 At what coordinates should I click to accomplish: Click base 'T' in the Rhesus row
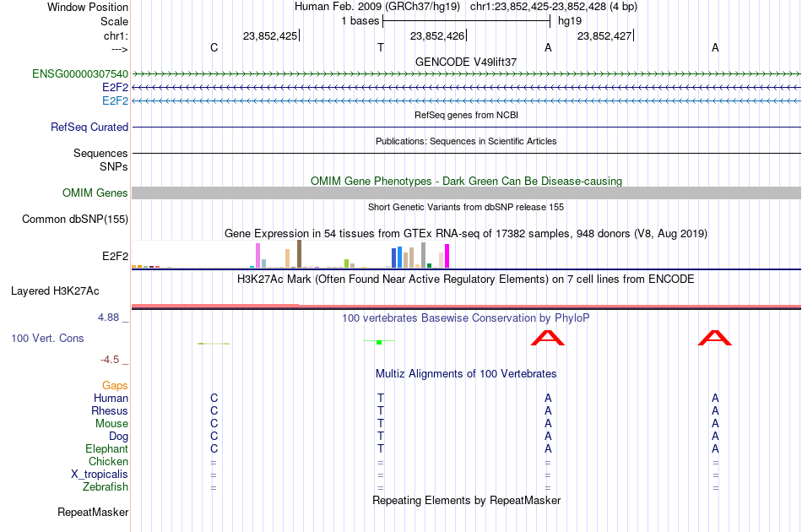[381, 410]
